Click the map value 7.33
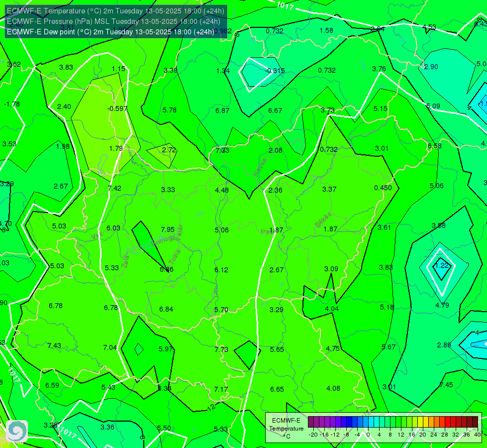487x448 pixels. pos(222,150)
